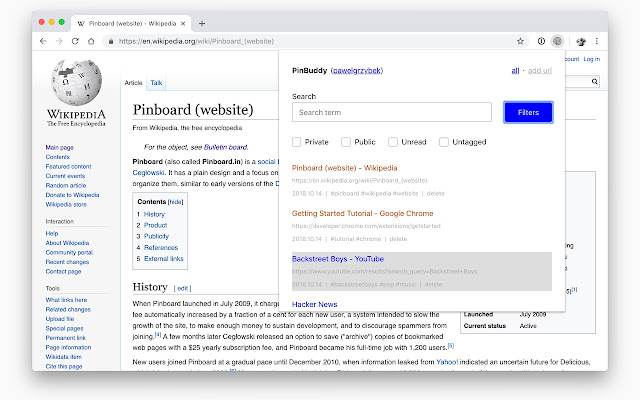This screenshot has width=640, height=400.
Task: Open About Wikipedia sidebar link
Action: (x=67, y=243)
